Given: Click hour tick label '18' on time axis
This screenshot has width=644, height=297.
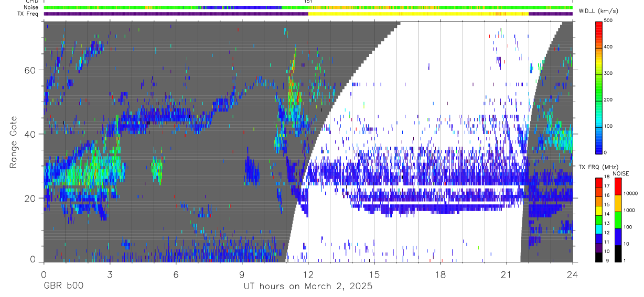Looking at the screenshot, I should coord(441,274).
